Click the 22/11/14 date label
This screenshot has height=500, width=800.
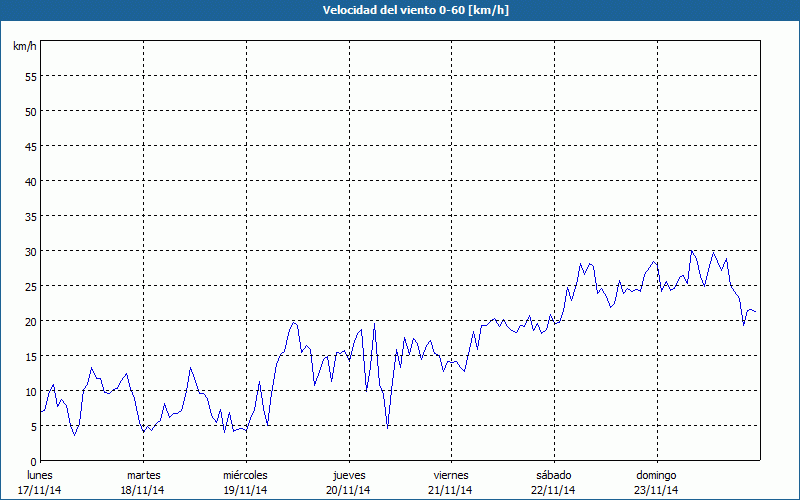click(553, 490)
